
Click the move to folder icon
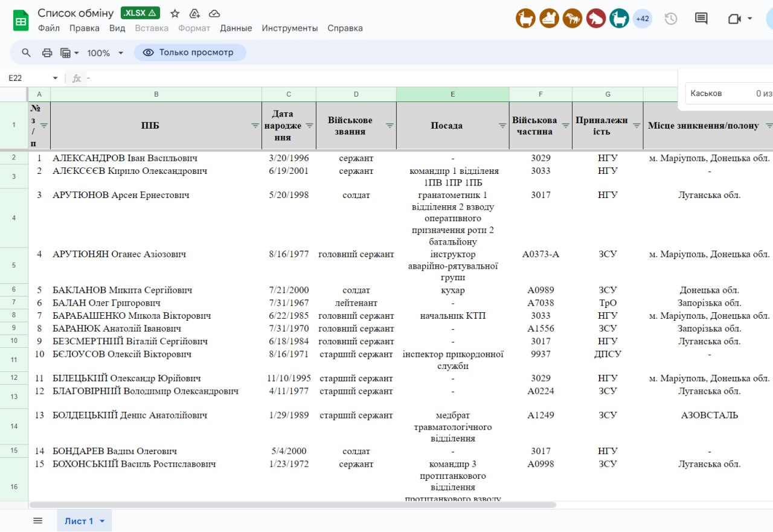[194, 13]
